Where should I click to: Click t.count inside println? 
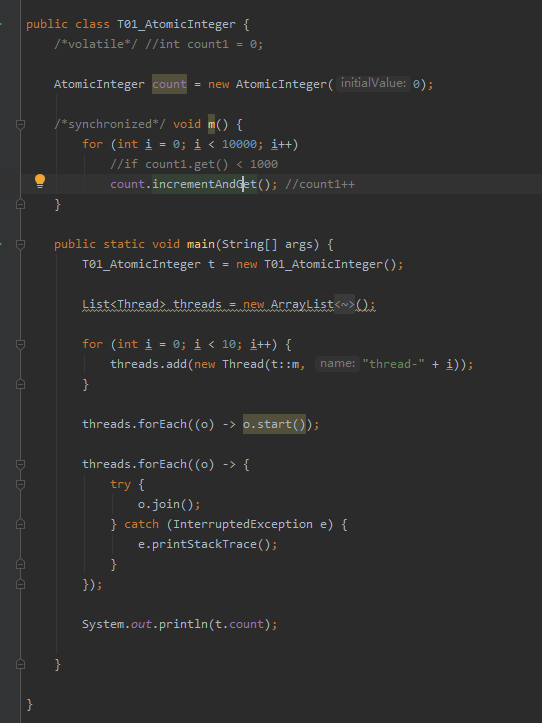click(x=239, y=624)
